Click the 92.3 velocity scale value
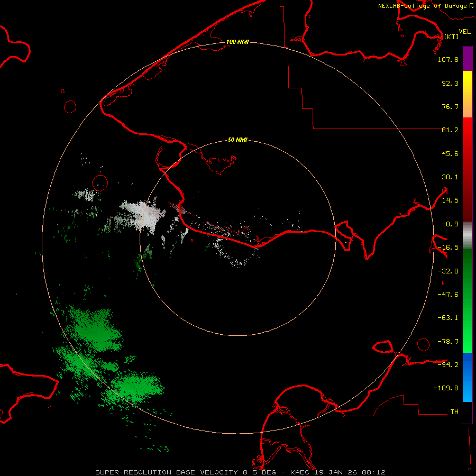 tap(450, 83)
